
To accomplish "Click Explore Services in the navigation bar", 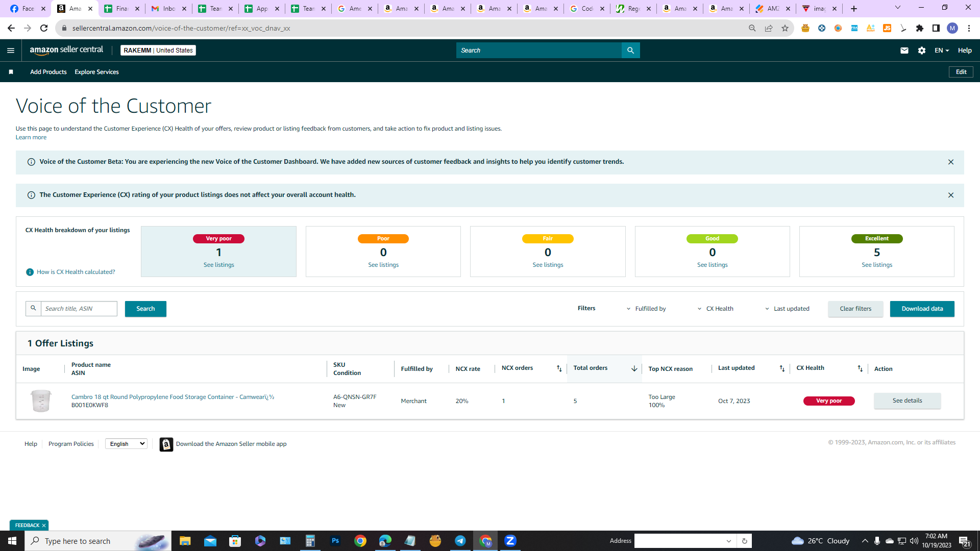I will click(96, 72).
